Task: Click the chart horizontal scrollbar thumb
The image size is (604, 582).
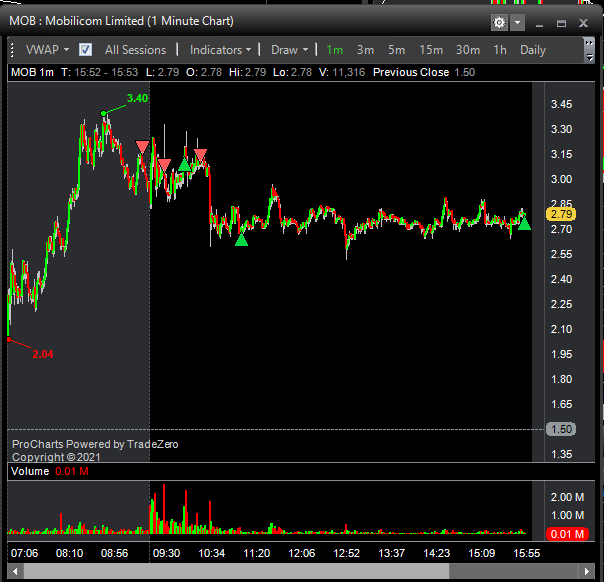Action: [x=236, y=571]
